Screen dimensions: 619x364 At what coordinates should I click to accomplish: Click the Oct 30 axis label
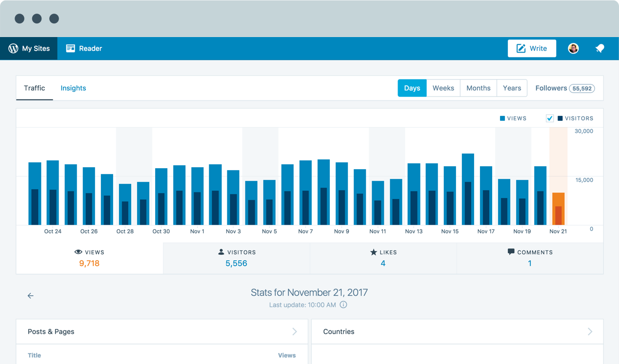point(161,231)
